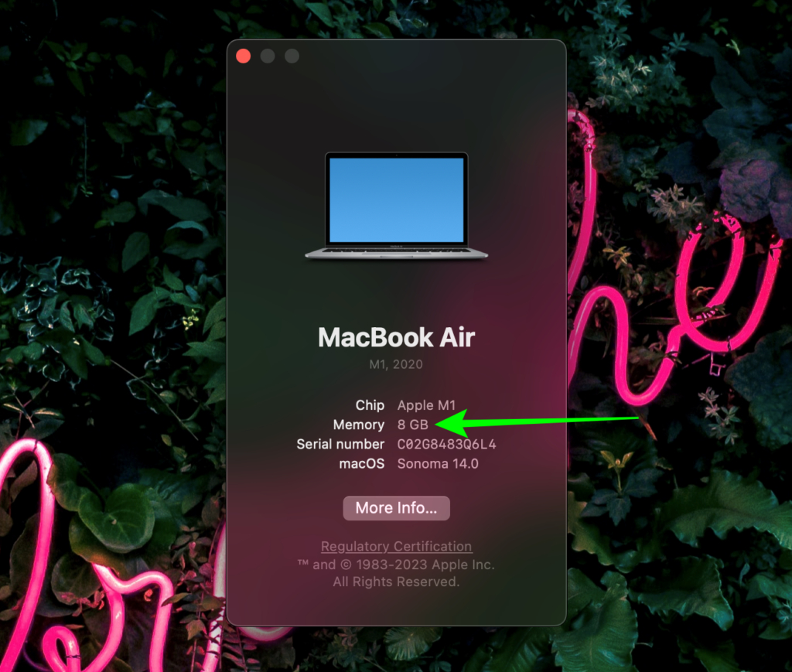Click the macOS label
Screen dimensions: 792x672
pyautogui.click(x=362, y=463)
